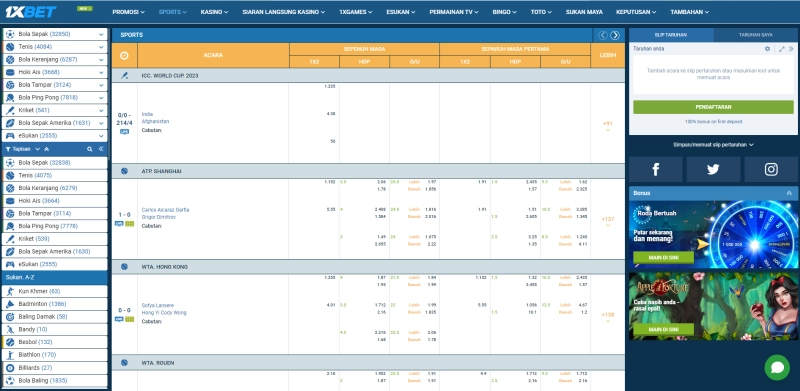
Task: Open the Kasino menu
Action: coord(214,12)
